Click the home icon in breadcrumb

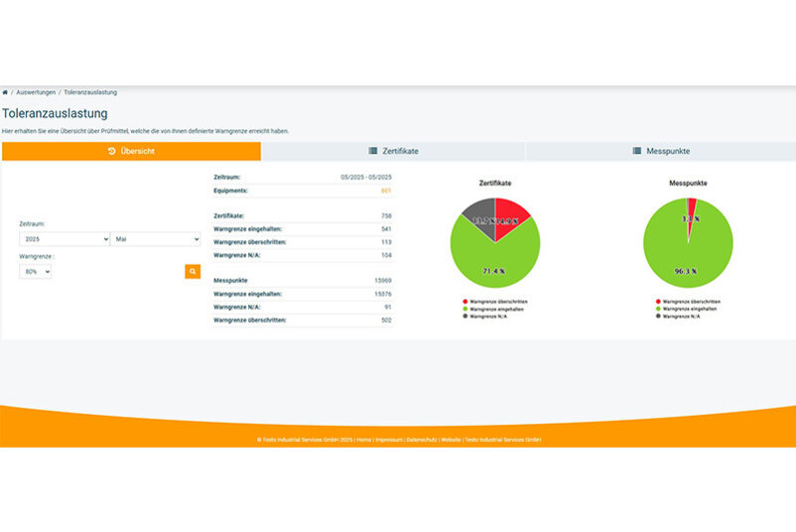point(5,91)
